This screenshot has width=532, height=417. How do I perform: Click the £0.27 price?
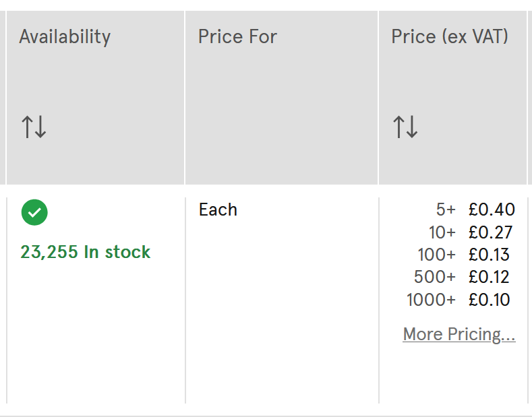[x=490, y=232]
